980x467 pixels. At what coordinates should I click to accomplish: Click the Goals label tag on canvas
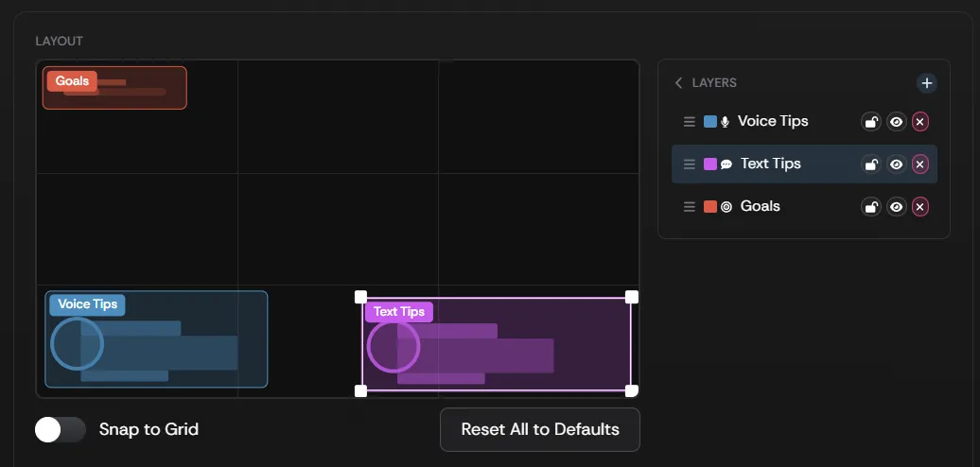pos(72,81)
